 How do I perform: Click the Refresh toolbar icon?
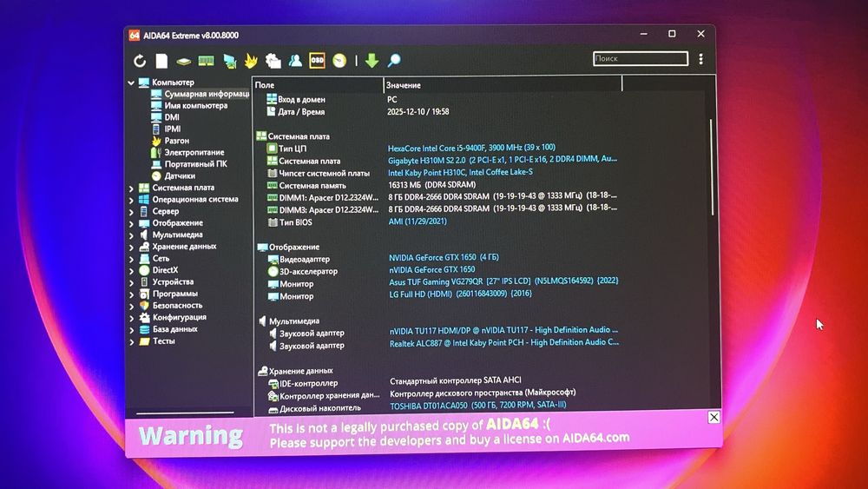click(140, 60)
